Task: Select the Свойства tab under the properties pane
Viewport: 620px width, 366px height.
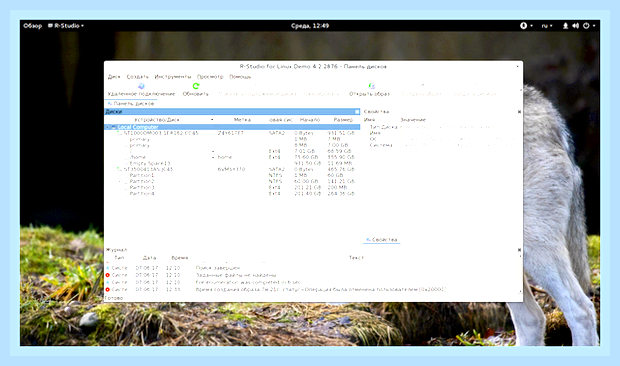Action: pos(382,240)
